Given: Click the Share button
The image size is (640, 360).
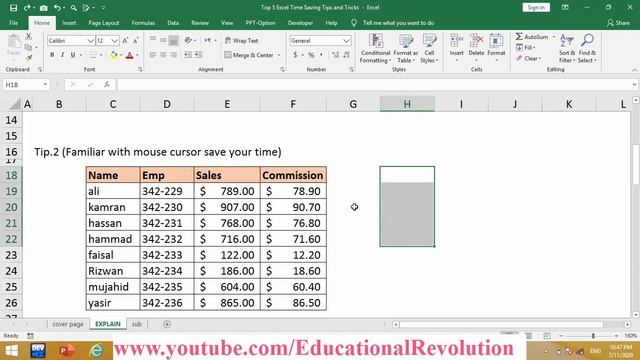Looking at the screenshot, I should (618, 23).
